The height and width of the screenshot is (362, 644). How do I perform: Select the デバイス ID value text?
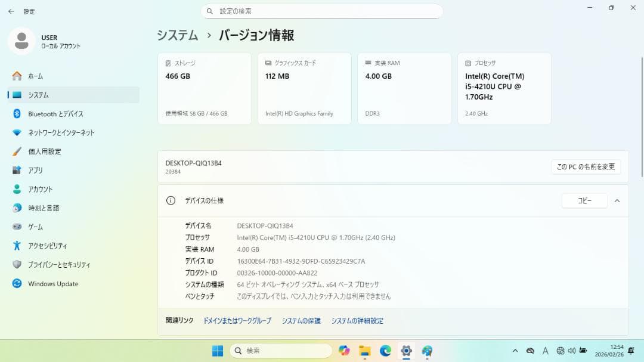(301, 261)
